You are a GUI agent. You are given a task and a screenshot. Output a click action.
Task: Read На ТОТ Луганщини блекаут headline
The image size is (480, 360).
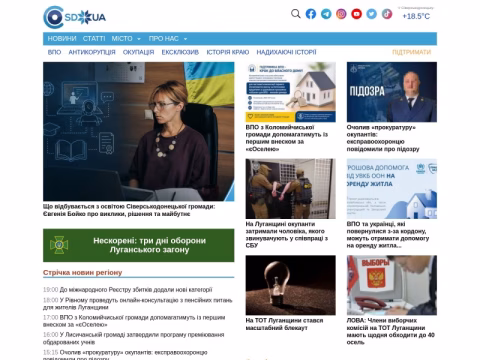pyautogui.click(x=284, y=324)
